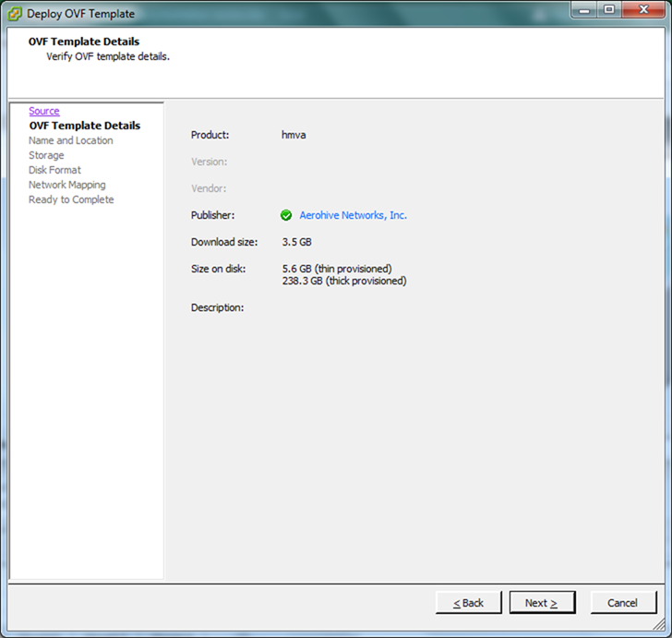Click the 3.5 GB download size value

tap(296, 242)
